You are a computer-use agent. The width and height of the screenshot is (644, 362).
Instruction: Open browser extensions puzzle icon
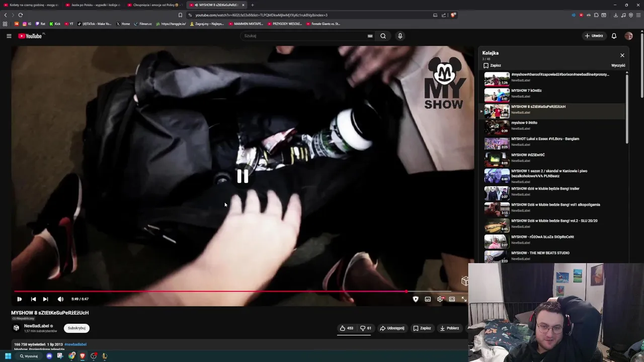click(596, 15)
